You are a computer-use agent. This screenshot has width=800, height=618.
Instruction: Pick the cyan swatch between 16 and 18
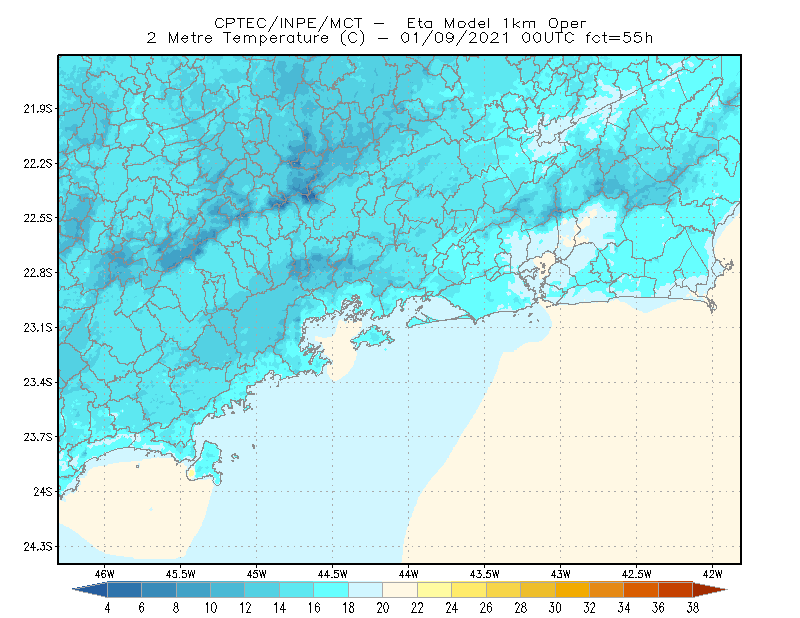(x=331, y=590)
